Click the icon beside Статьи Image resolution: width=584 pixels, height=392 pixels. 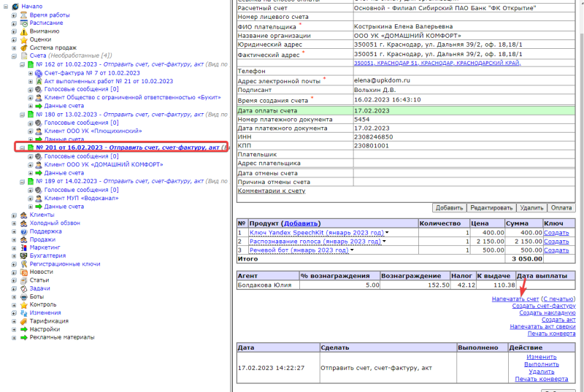(x=23, y=280)
